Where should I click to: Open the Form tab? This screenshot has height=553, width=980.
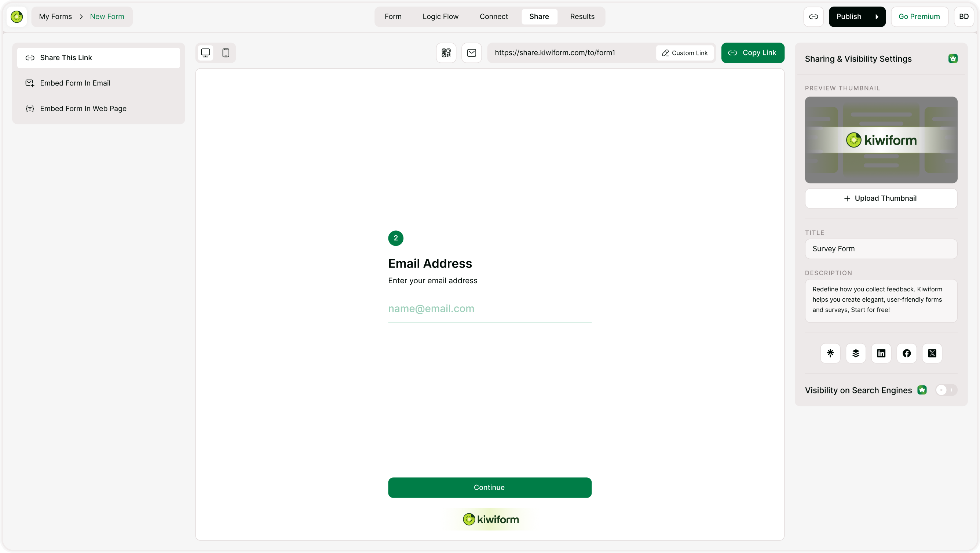[393, 17]
